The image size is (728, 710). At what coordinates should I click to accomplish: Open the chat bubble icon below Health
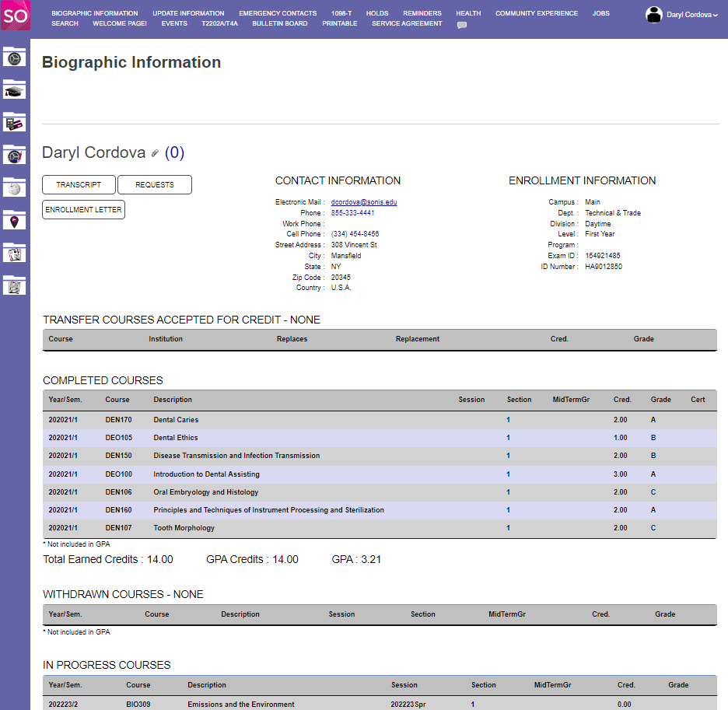click(461, 24)
